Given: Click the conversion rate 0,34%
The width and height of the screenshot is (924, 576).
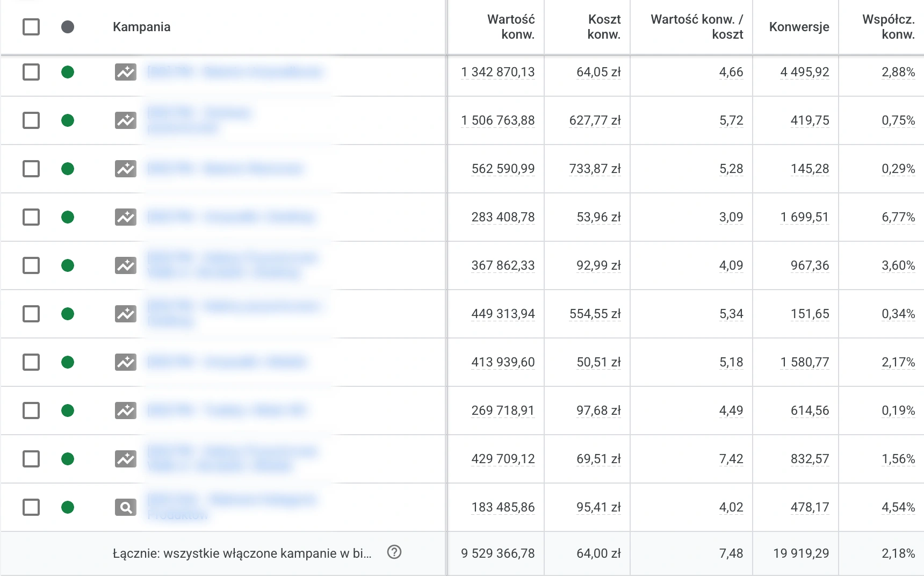Looking at the screenshot, I should 898,314.
